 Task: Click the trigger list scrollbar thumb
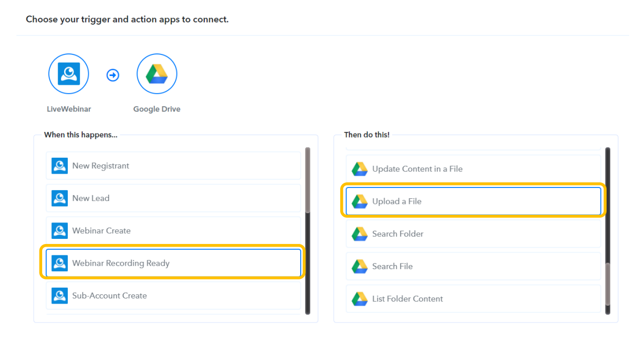pyautogui.click(x=307, y=180)
